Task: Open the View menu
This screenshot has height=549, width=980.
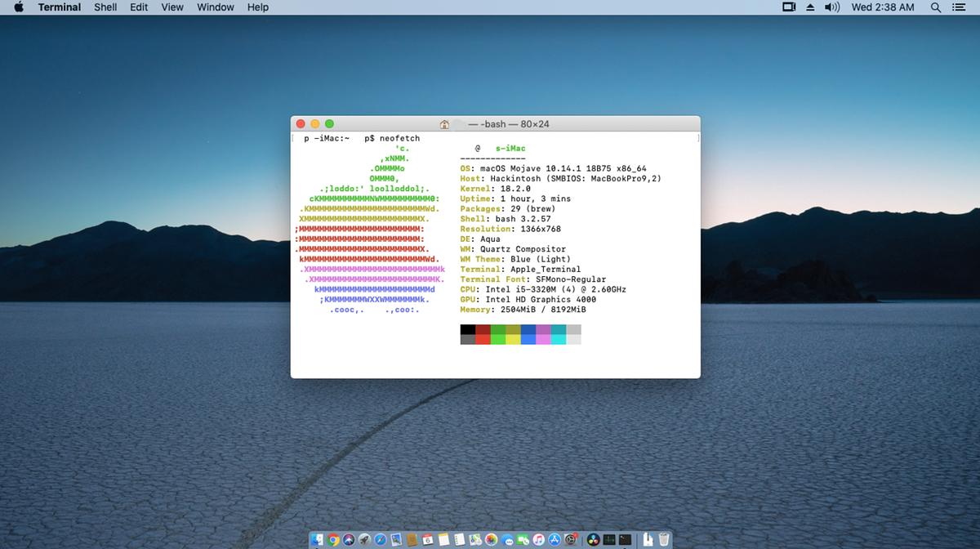Action: coord(172,7)
